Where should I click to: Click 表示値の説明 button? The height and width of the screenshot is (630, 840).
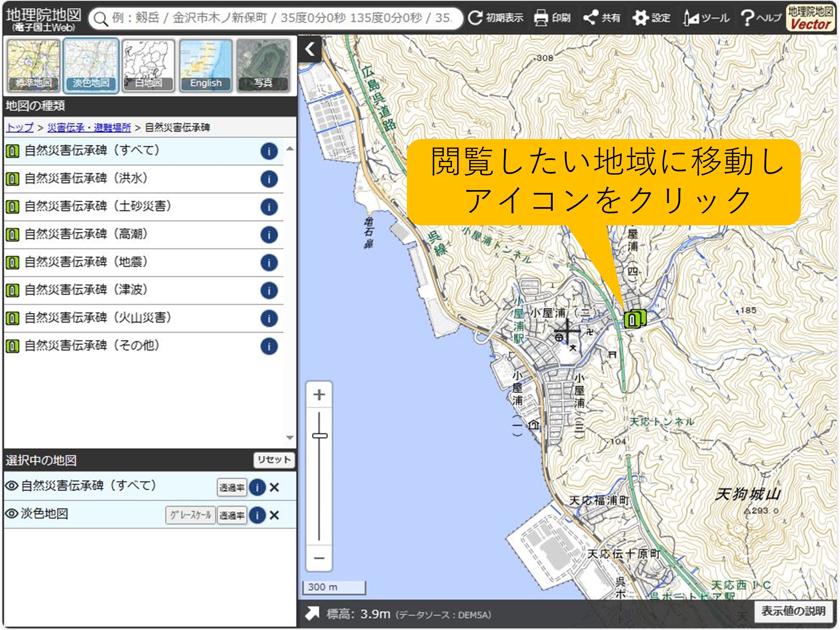point(793,611)
